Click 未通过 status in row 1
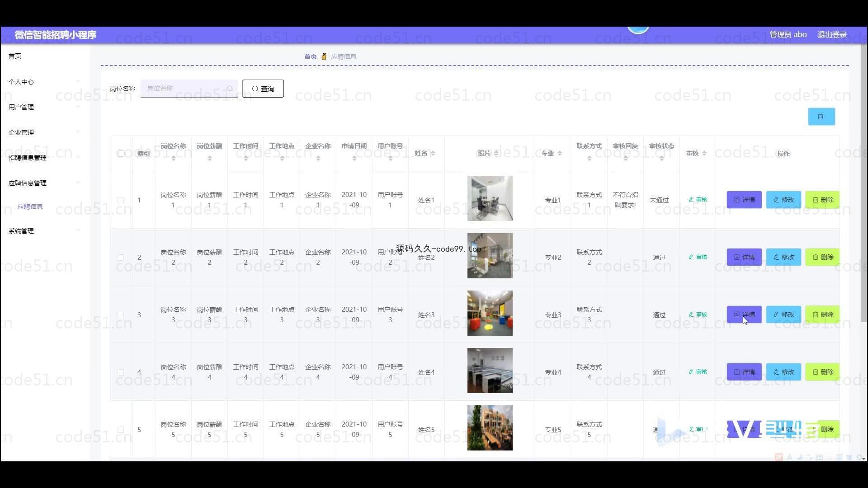 (x=659, y=200)
